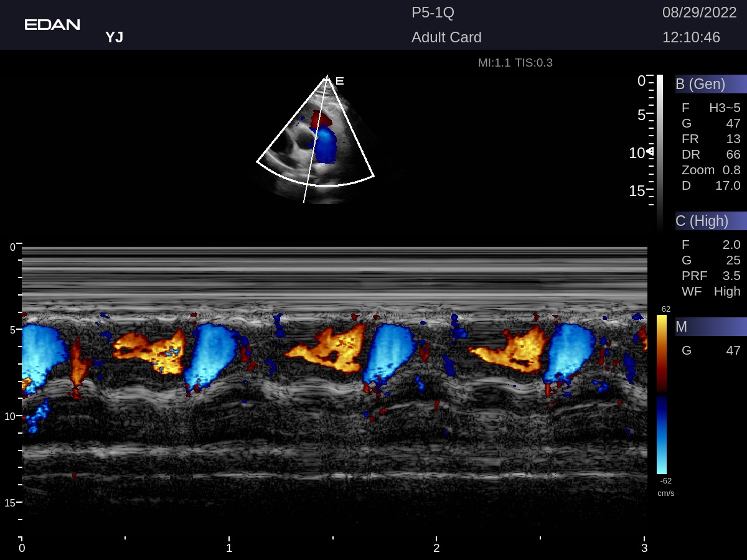Screen dimensions: 747x560
Task: Click the depth D 17.0 parameter
Action: pos(711,185)
